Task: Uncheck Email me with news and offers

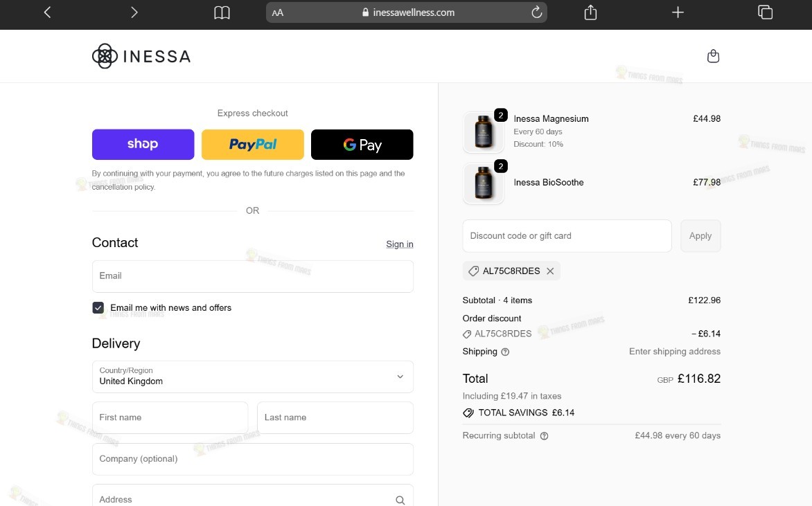Action: click(98, 308)
